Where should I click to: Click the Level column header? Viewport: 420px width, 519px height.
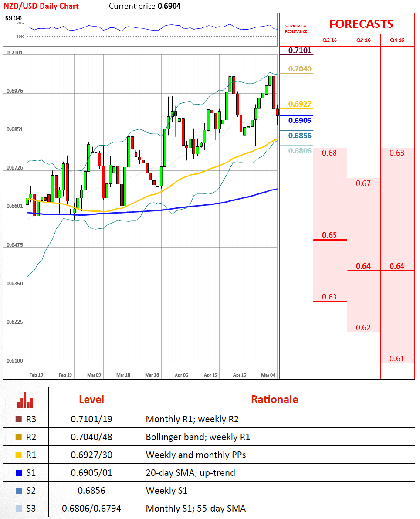[x=91, y=399]
